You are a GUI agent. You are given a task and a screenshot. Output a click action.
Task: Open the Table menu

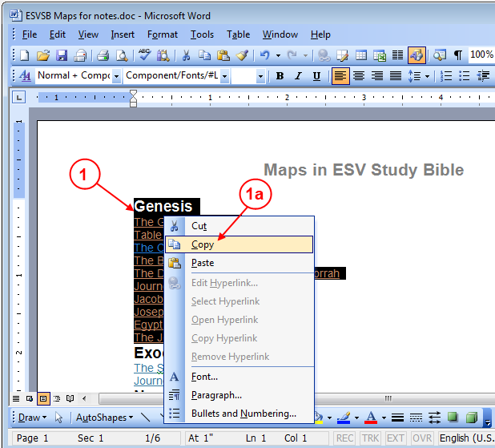[x=238, y=34]
